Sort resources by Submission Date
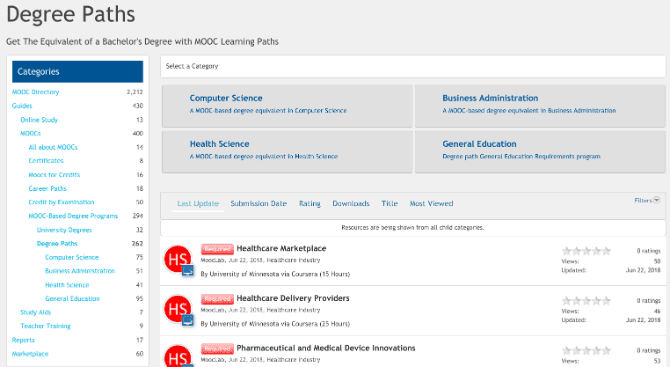Image resolution: width=670 pixels, height=367 pixels. tap(259, 203)
